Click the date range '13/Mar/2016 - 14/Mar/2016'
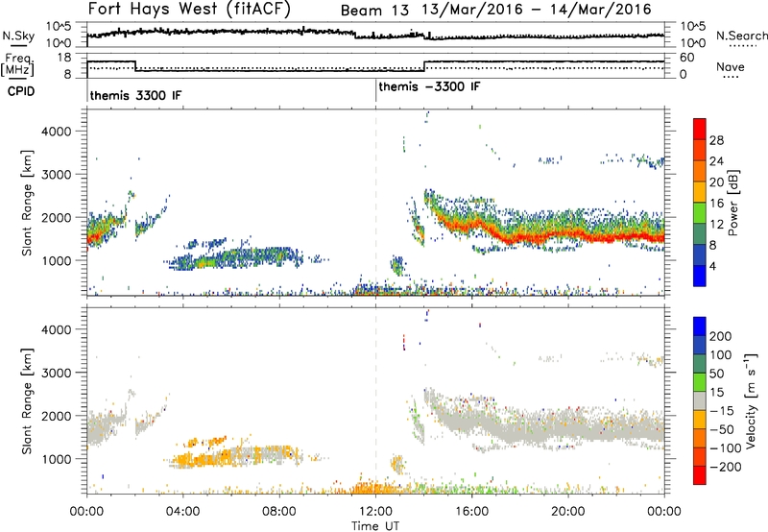The image size is (768, 532). pyautogui.click(x=537, y=10)
